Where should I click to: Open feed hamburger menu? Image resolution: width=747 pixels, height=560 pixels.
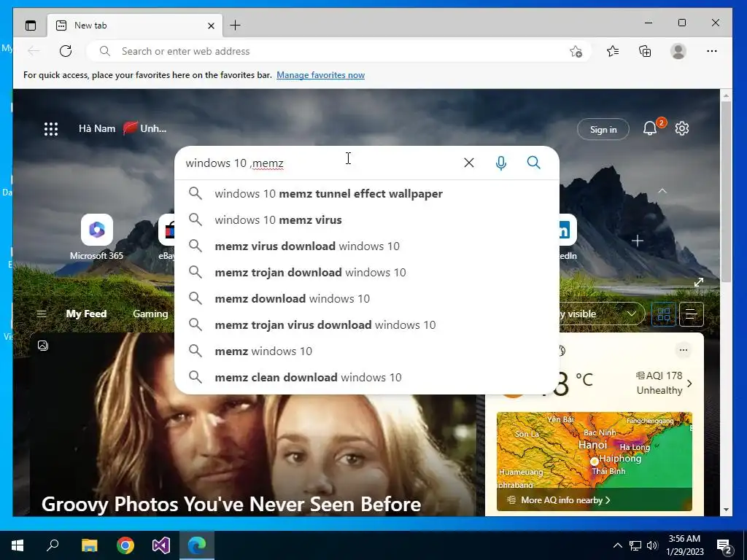point(42,314)
